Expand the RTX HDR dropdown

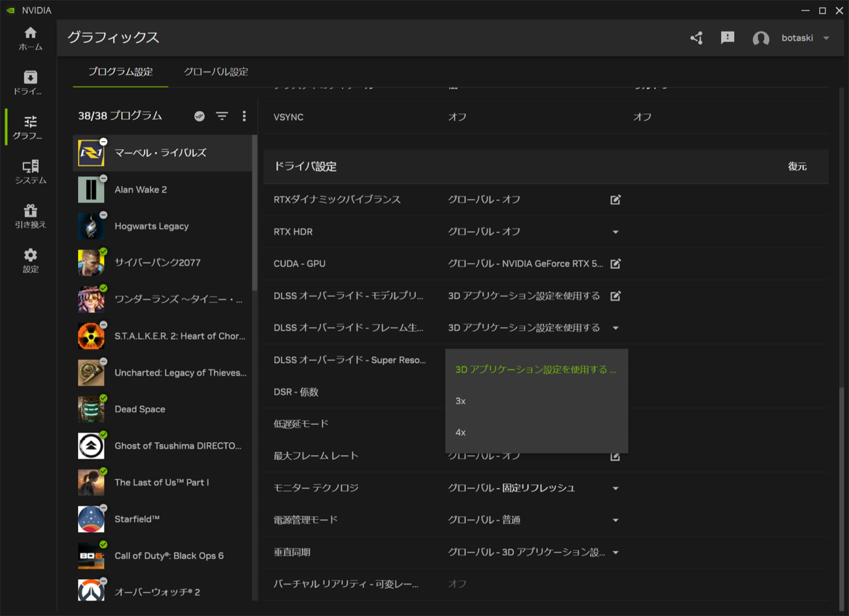pos(615,232)
